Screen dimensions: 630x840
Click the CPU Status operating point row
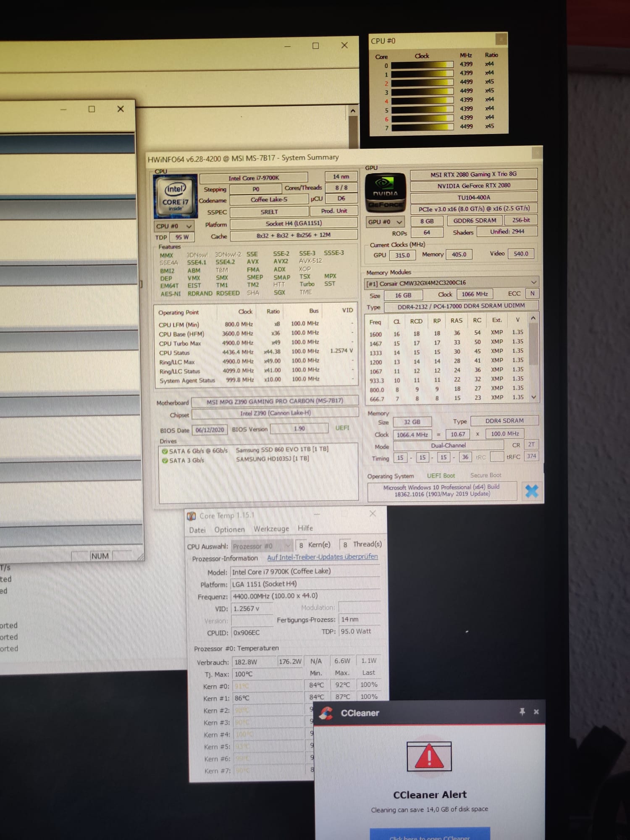256,352
